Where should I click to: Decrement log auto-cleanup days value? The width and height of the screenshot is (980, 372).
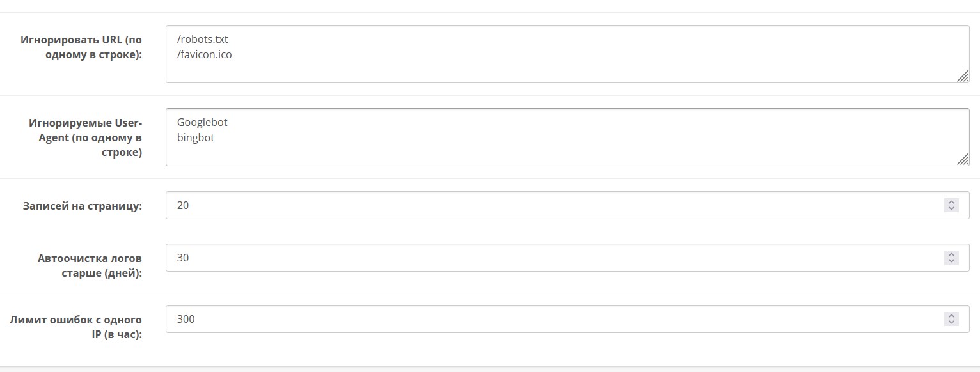951,261
